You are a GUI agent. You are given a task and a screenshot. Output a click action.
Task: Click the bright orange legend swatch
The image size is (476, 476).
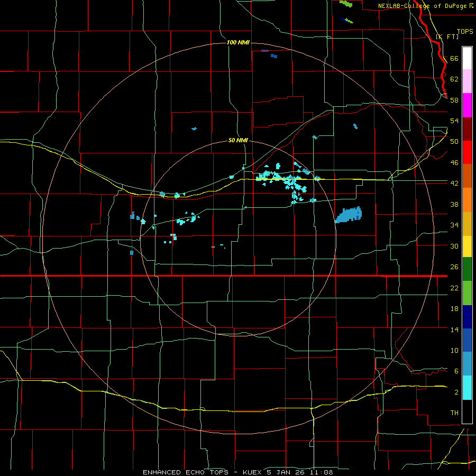click(x=467, y=200)
